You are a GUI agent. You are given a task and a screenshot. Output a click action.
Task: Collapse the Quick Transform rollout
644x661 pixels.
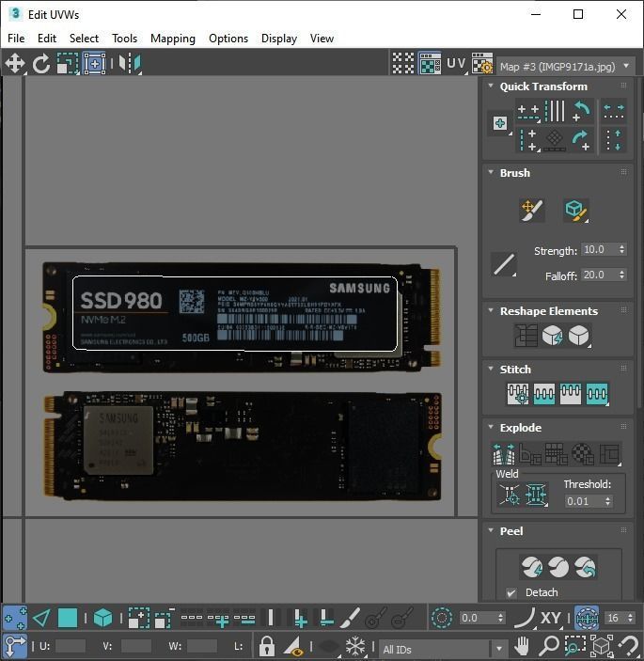click(x=491, y=86)
